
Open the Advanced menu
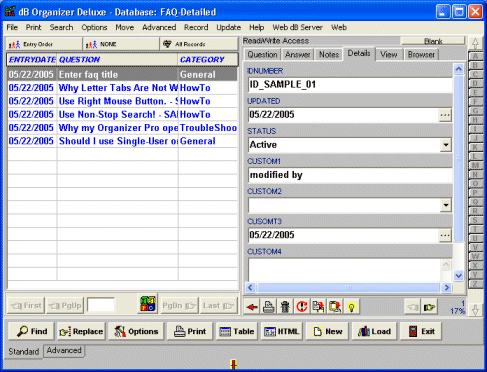coord(159,27)
